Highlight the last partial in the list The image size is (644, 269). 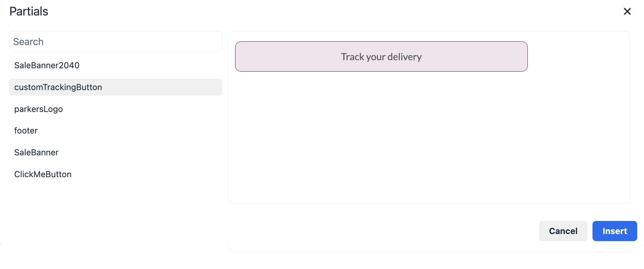point(43,174)
